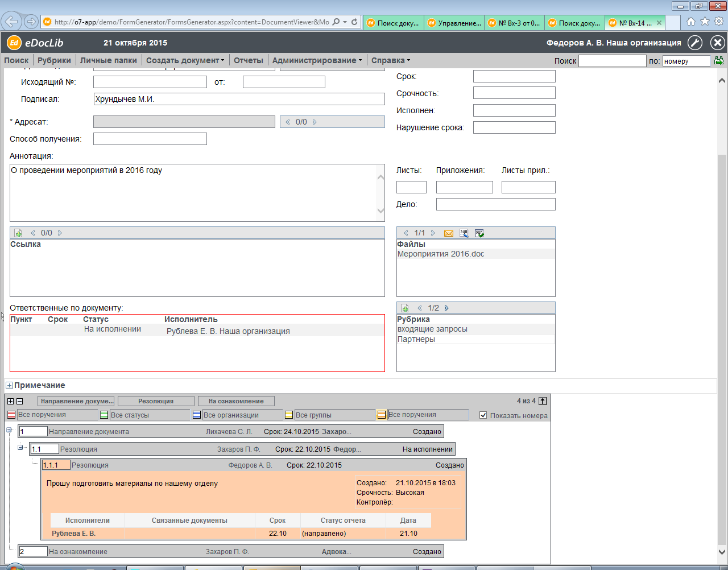Toggle green Все статусы filter
Viewport: 728px width, 570px height.
[x=104, y=415]
